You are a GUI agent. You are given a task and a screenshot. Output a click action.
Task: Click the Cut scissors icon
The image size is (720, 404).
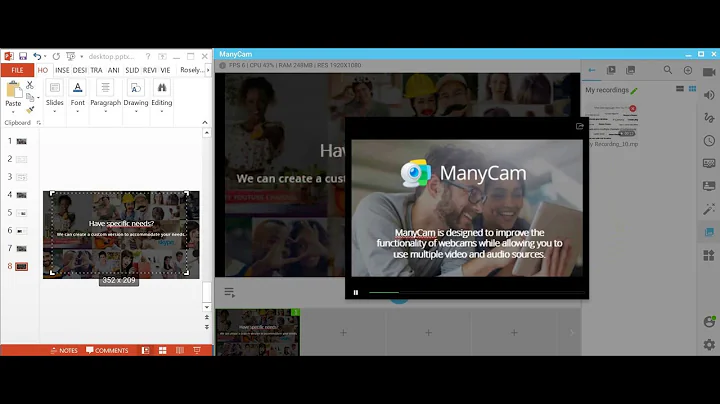pyautogui.click(x=30, y=85)
